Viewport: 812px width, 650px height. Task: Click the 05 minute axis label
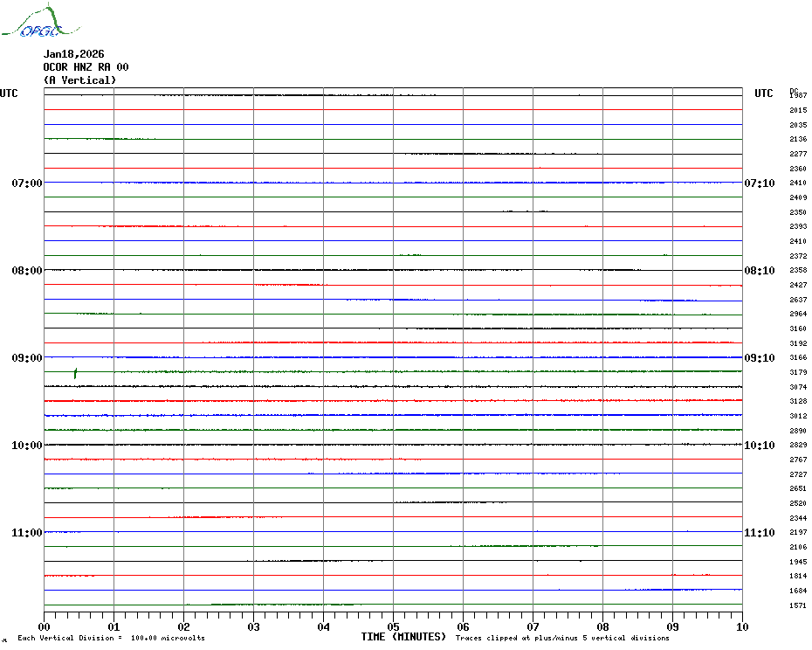point(394,627)
